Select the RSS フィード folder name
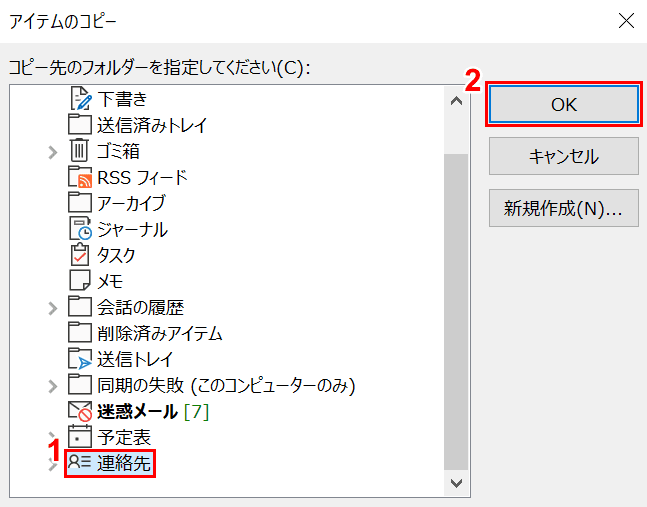The height and width of the screenshot is (507, 647). coord(142,177)
